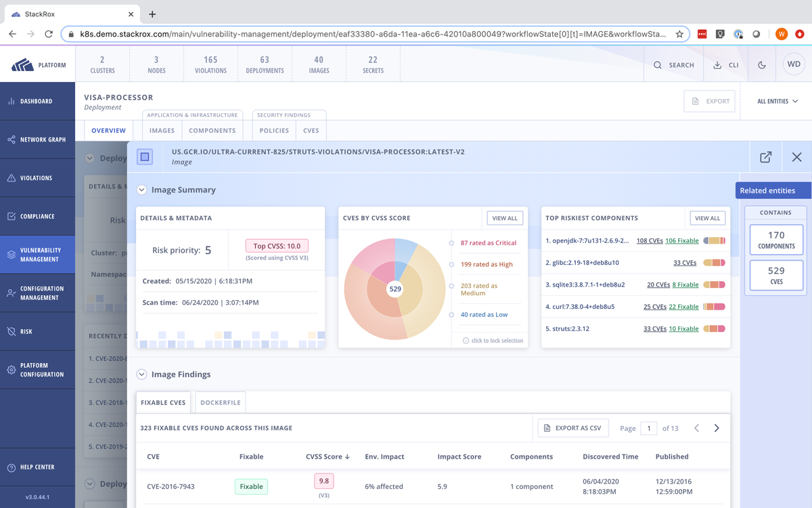
Task: Open image in external view icon
Action: tap(765, 157)
